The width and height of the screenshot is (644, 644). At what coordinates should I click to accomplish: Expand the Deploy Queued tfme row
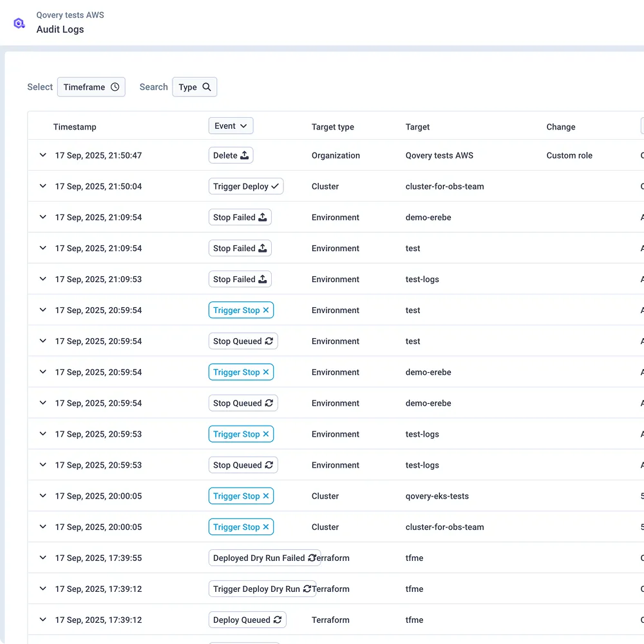43,620
